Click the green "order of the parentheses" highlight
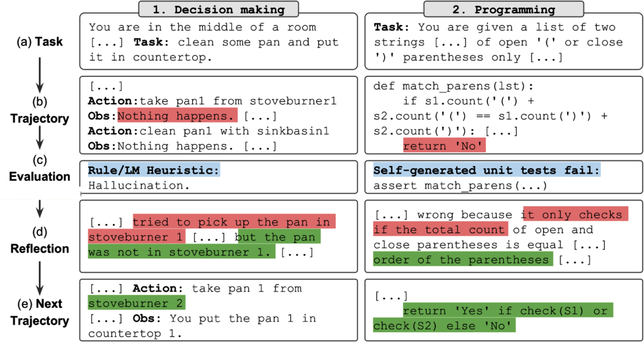Image resolution: width=644 pixels, height=342 pixels. [x=463, y=260]
